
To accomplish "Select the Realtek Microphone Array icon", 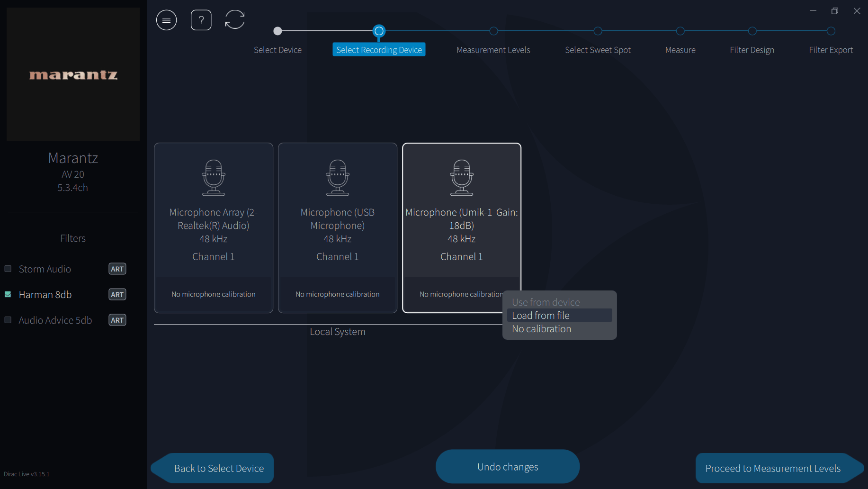I will pyautogui.click(x=214, y=178).
